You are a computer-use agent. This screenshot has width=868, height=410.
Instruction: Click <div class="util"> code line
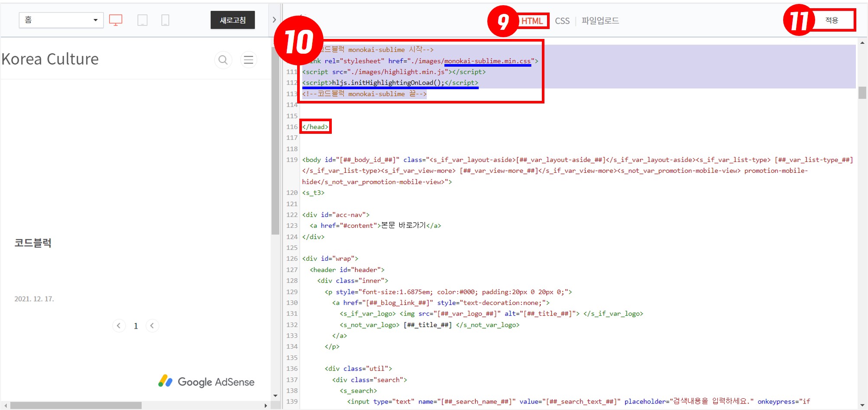point(358,368)
